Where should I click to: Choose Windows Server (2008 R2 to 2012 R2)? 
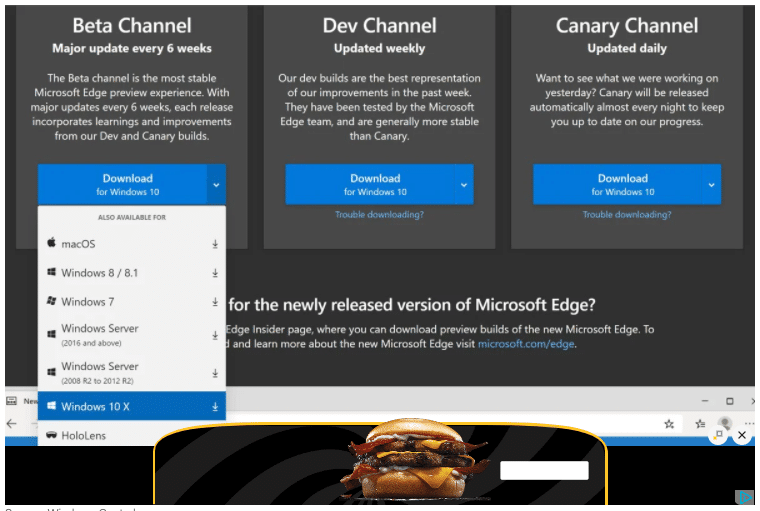click(132, 372)
